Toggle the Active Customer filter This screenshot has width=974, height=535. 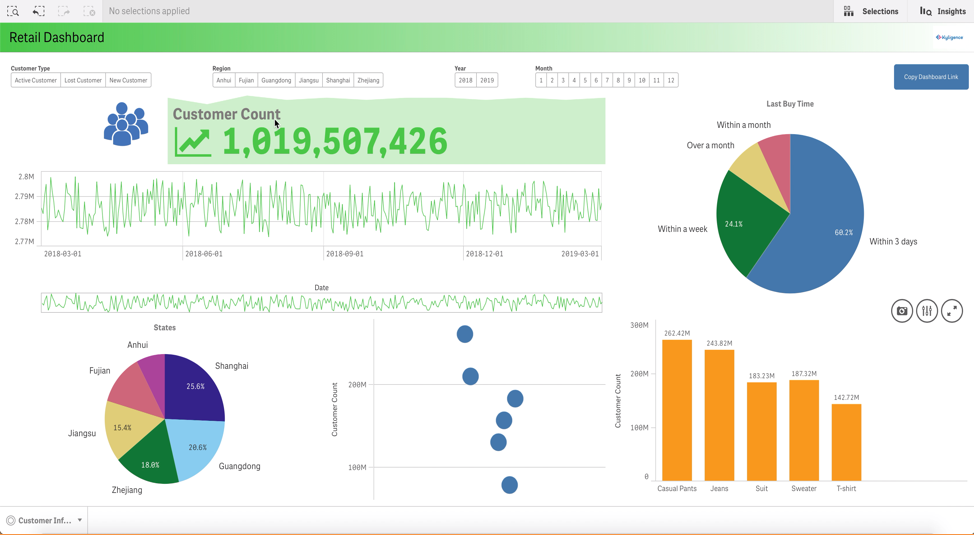pos(35,80)
